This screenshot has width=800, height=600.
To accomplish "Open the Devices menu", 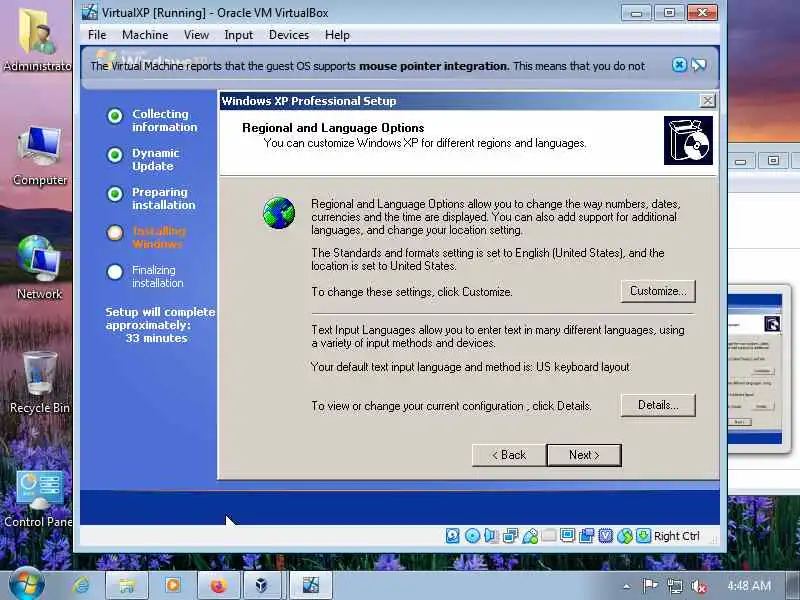I will (x=289, y=35).
